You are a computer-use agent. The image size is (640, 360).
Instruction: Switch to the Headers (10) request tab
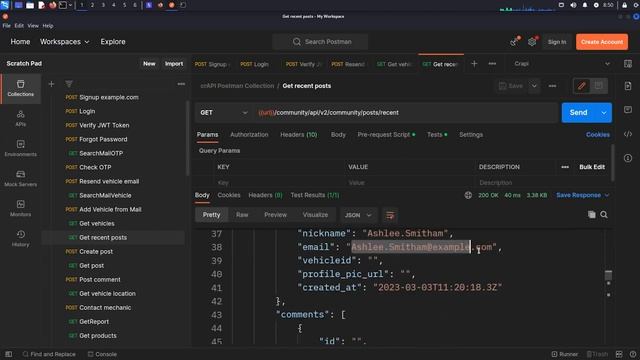[298, 135]
